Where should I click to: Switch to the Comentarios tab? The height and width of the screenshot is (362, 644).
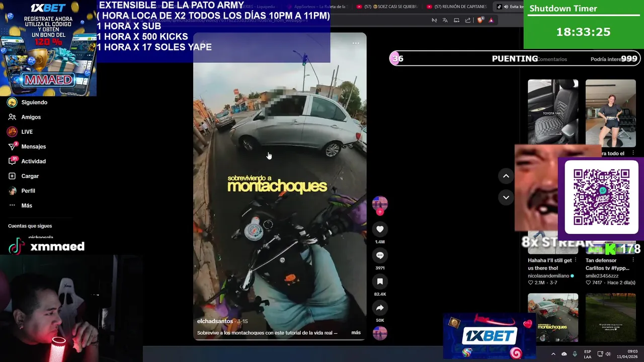pos(552,59)
